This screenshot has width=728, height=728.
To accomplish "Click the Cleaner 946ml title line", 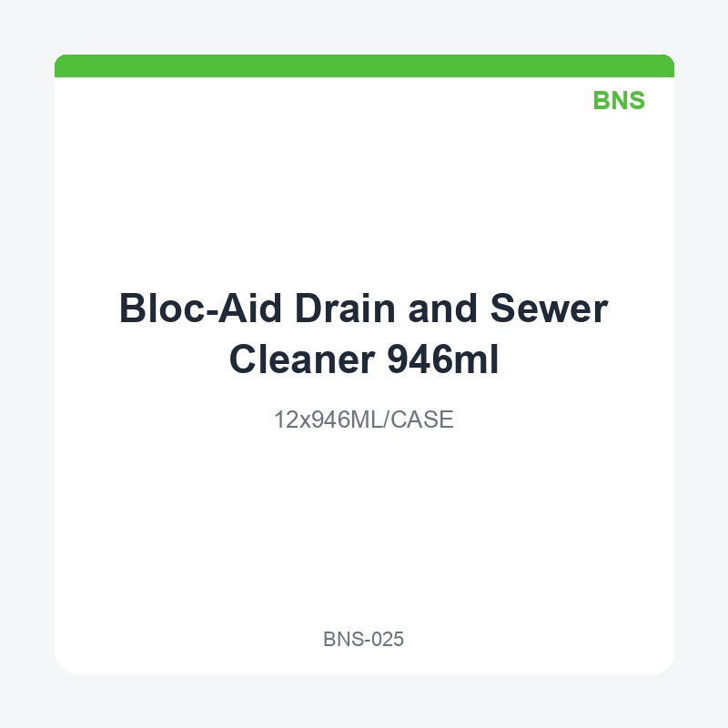I will pos(364,359).
